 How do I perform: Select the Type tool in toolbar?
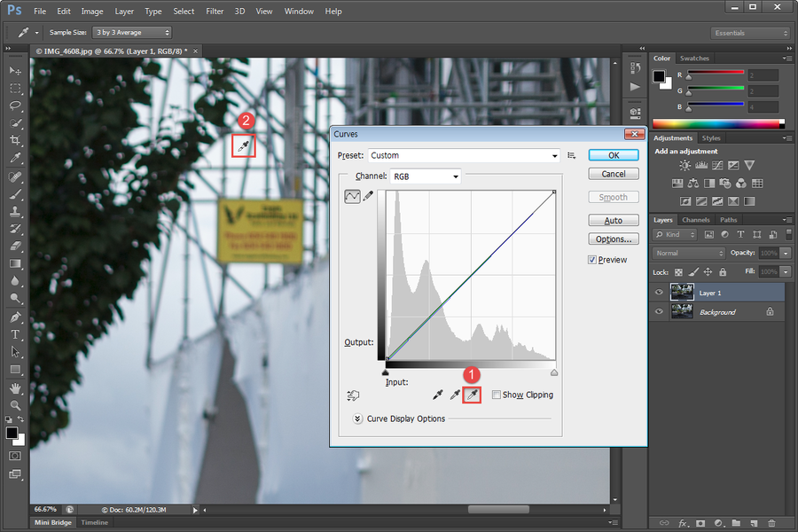pos(15,334)
